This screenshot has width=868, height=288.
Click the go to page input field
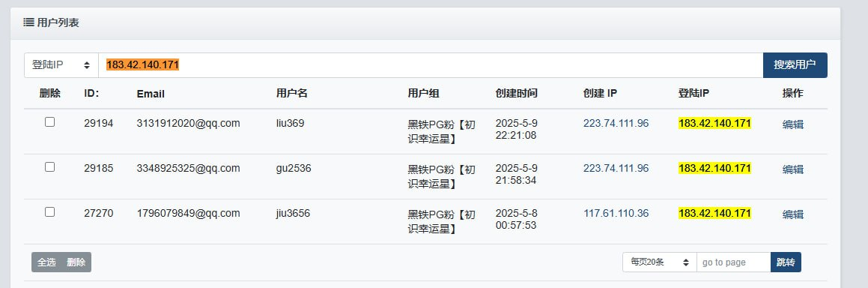coord(733,262)
